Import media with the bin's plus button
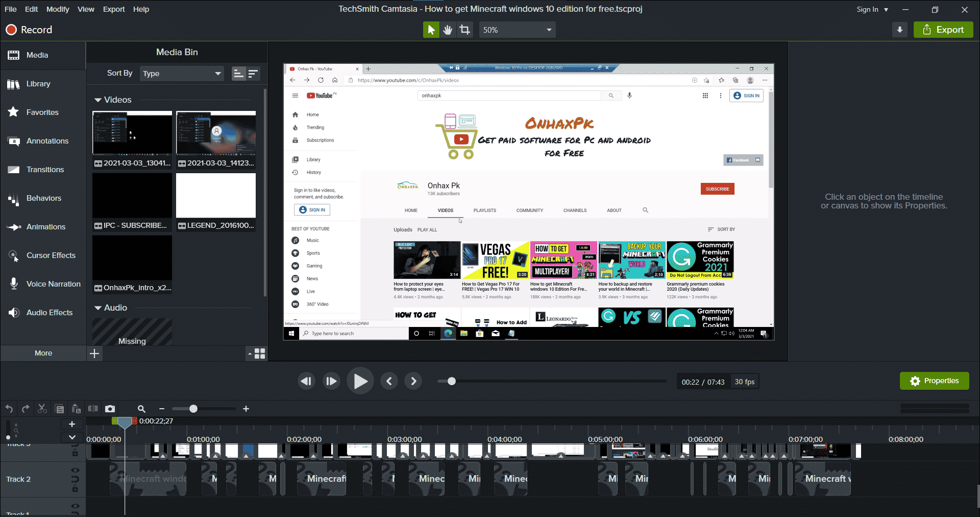The width and height of the screenshot is (980, 517). [x=94, y=354]
